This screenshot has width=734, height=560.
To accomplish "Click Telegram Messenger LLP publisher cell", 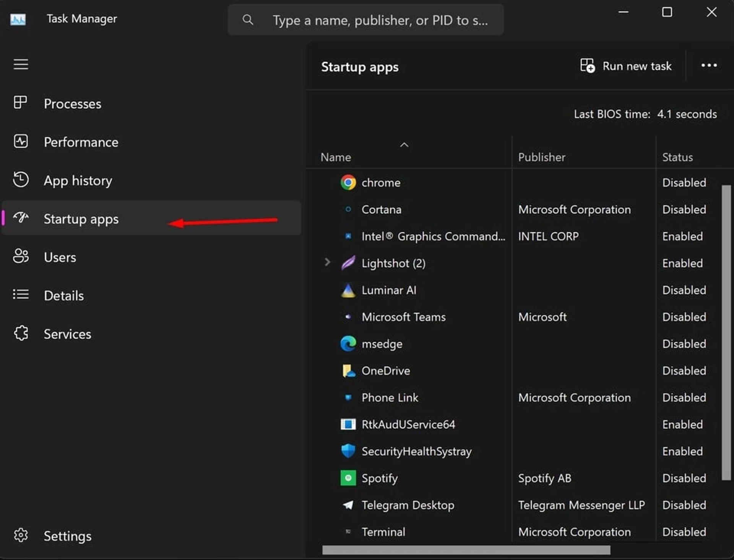I will (581, 505).
